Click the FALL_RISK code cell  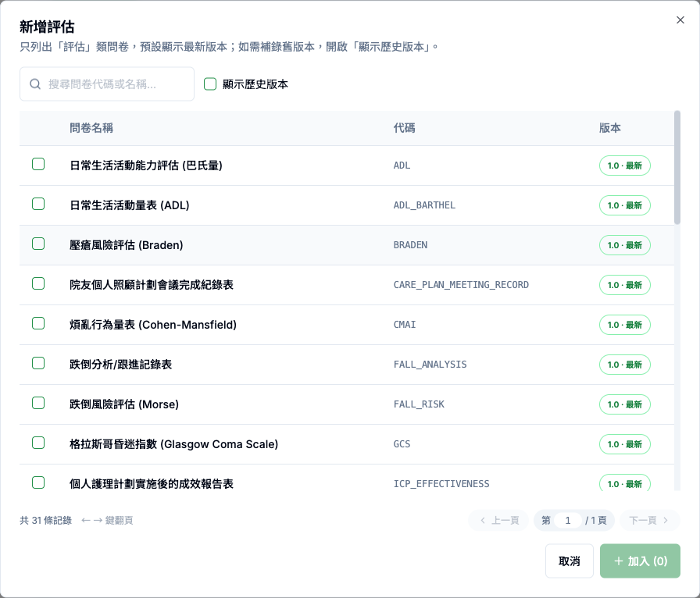[x=419, y=404]
